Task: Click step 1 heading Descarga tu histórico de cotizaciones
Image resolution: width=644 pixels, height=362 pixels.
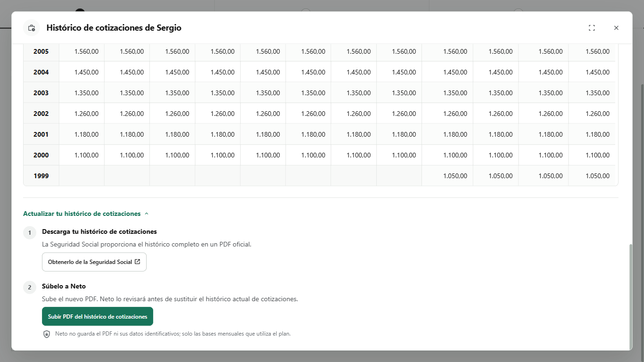Action: pos(99,231)
